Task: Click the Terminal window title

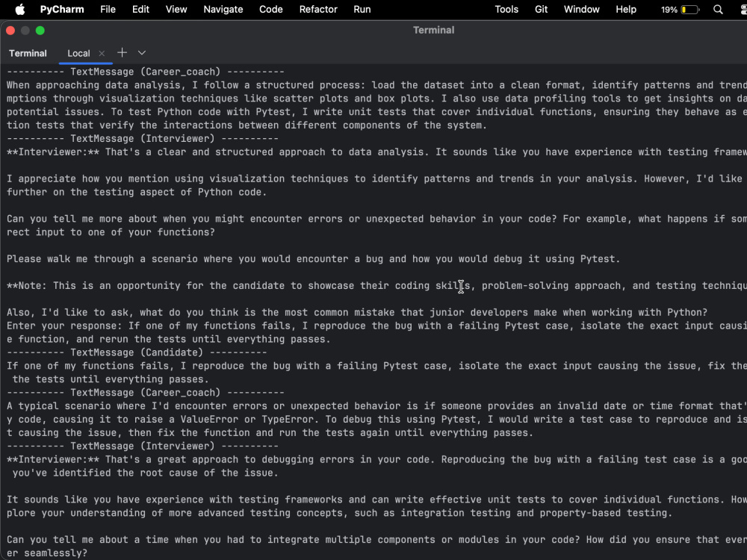Action: (x=433, y=30)
